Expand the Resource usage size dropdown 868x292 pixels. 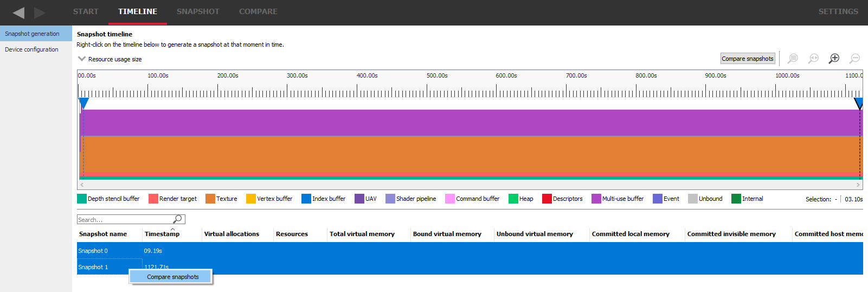pyautogui.click(x=82, y=59)
